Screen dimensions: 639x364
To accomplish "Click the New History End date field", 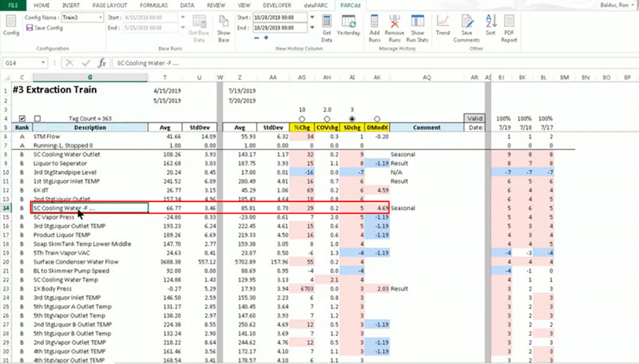I will coord(279,28).
